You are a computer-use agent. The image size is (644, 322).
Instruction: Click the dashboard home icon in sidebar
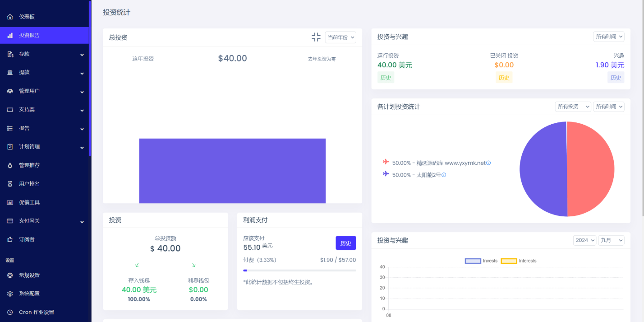tap(10, 17)
